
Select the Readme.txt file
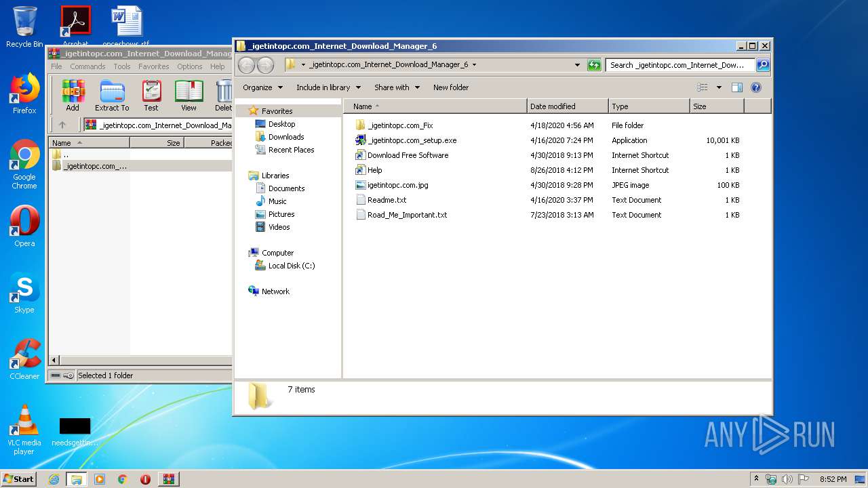tap(381, 200)
